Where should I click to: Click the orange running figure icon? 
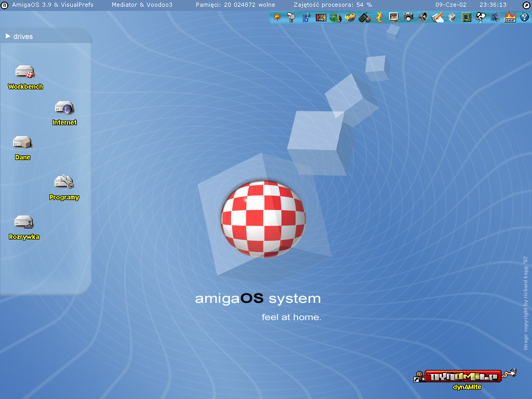[x=379, y=17]
